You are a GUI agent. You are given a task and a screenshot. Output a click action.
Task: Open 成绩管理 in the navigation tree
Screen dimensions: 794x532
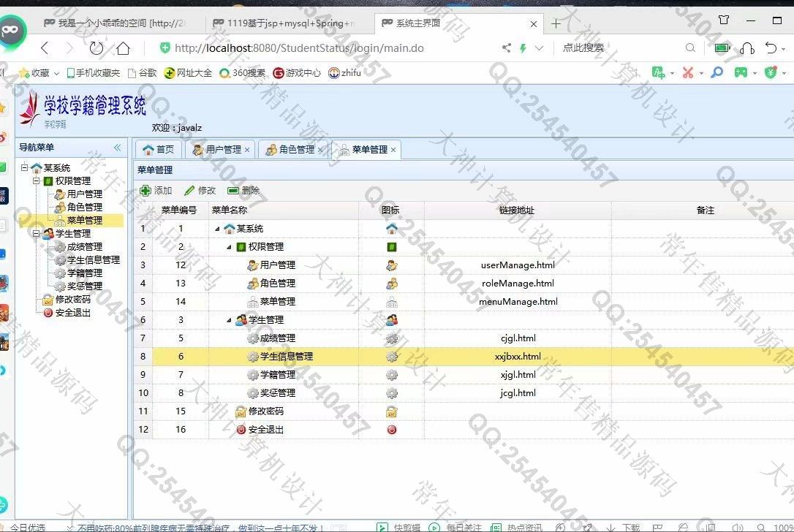[84, 247]
